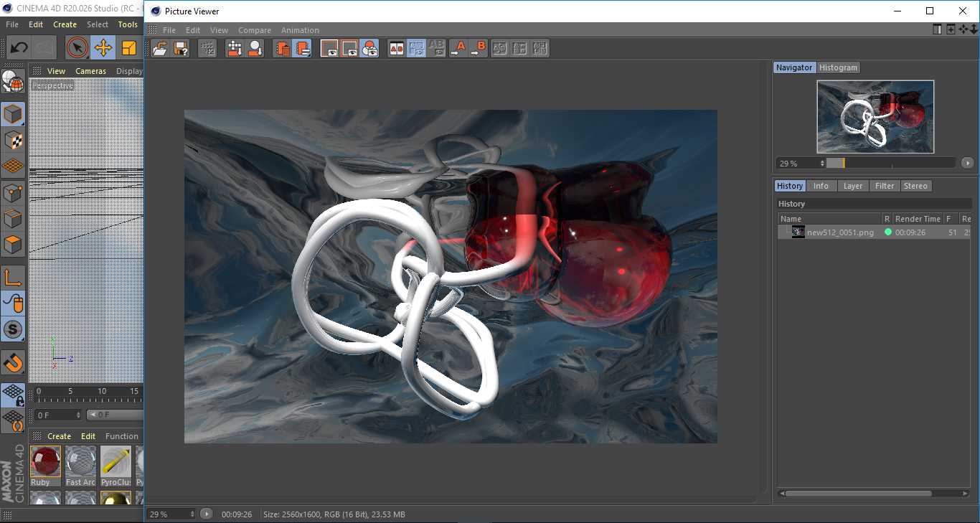Switch to Histogram tab

tap(838, 67)
